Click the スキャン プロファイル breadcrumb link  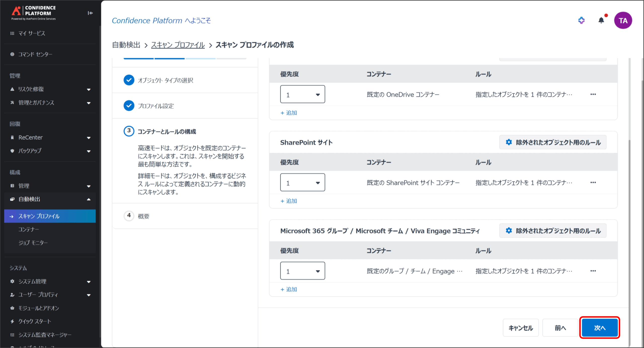[x=178, y=45]
